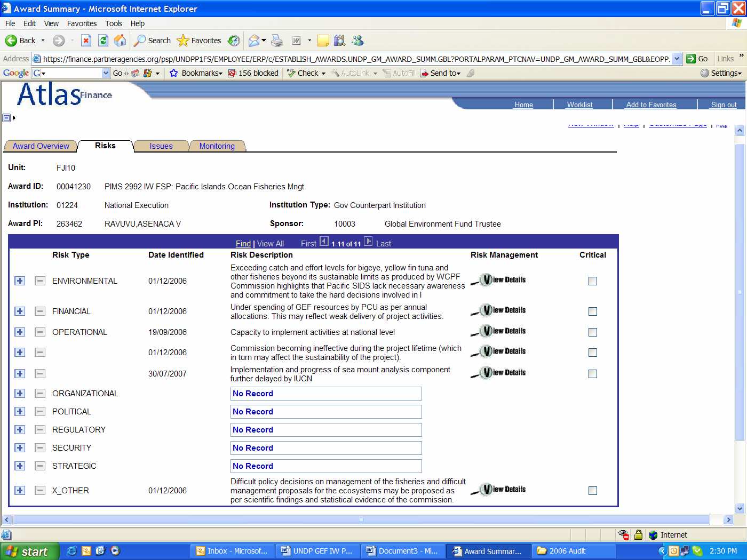
Task: Tick Critical checkbox for X_OTHER risk
Action: 592,491
